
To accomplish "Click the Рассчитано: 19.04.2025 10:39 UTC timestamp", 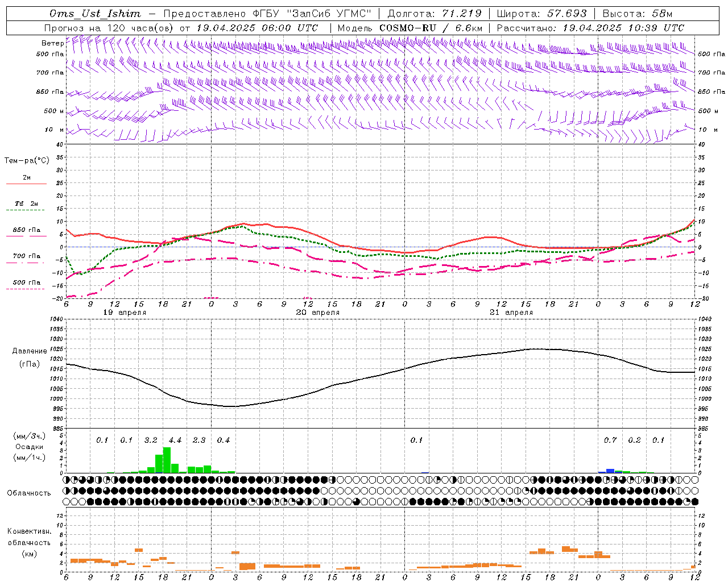I will tap(590, 28).
